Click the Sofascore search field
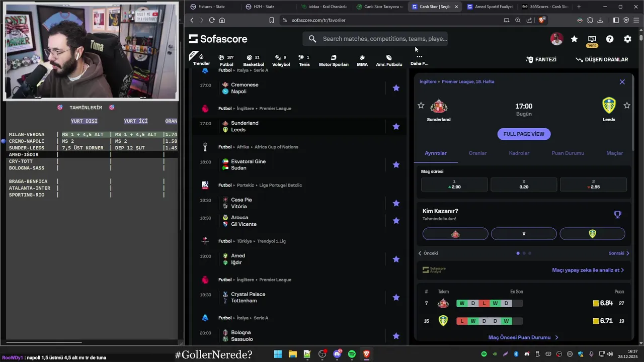 point(375,39)
